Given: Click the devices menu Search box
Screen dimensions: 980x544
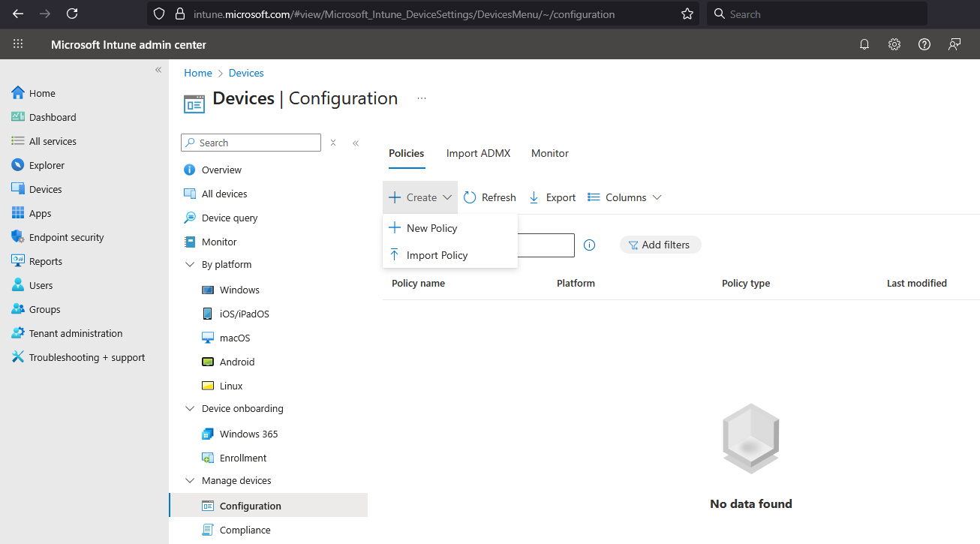Looking at the screenshot, I should pos(251,143).
